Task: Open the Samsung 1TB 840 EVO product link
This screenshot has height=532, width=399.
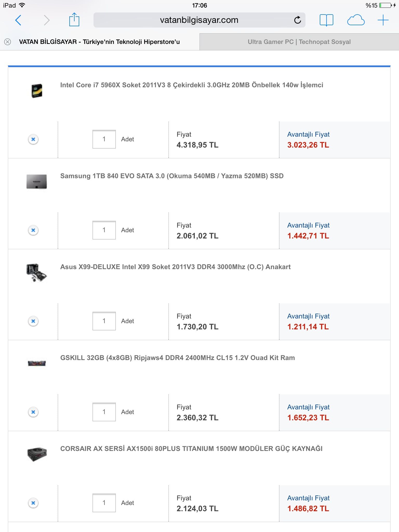Action: pos(172,176)
